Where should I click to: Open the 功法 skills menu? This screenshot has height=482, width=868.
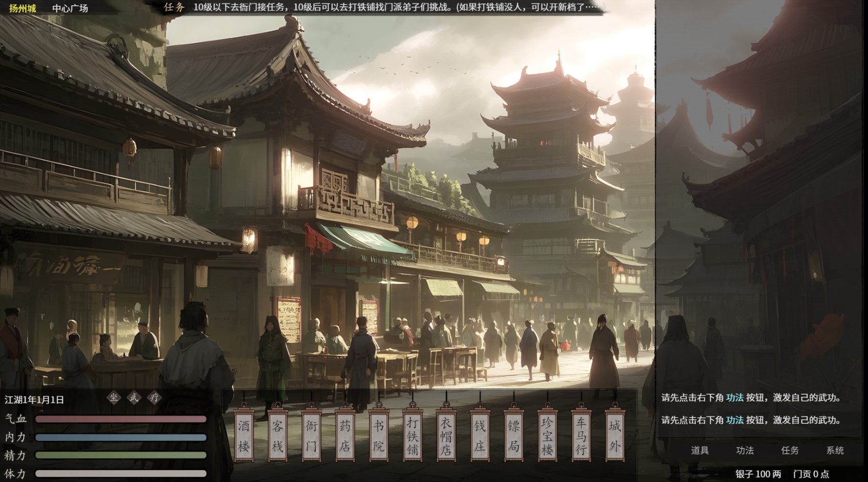[x=745, y=450]
